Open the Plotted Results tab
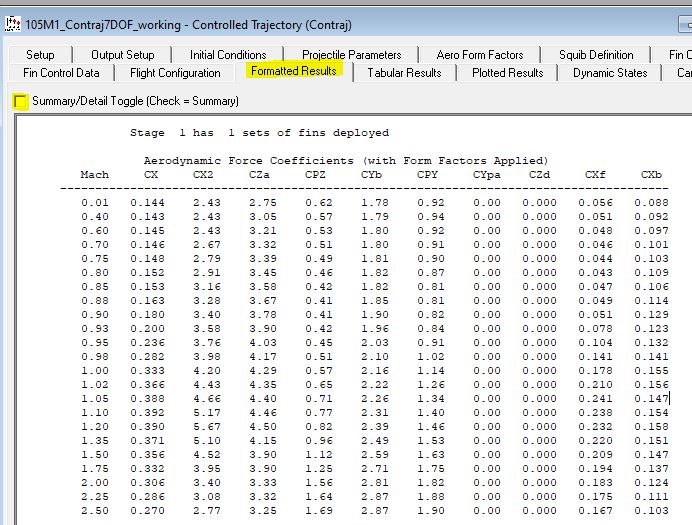 508,73
